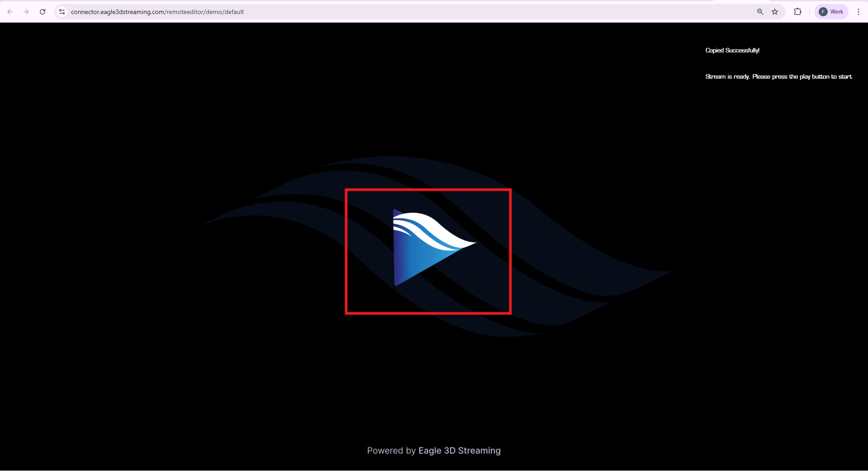Open the zoom magnifier icon
Image resolution: width=868 pixels, height=471 pixels.
760,12
